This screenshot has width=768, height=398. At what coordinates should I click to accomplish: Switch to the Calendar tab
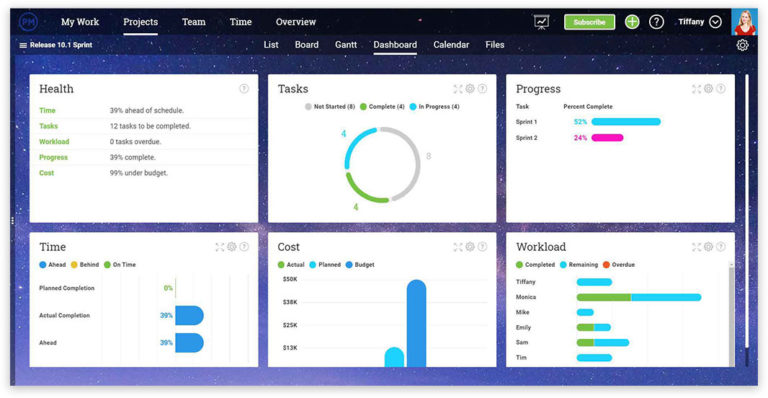coord(451,45)
